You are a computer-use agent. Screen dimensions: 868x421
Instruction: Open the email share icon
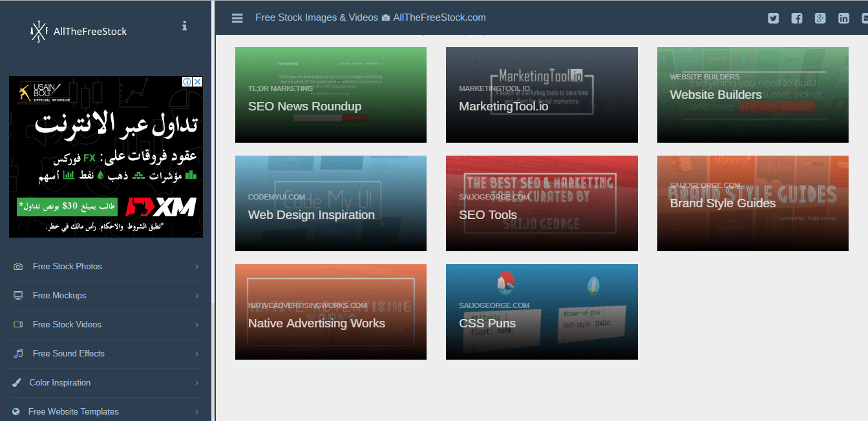pos(865,18)
